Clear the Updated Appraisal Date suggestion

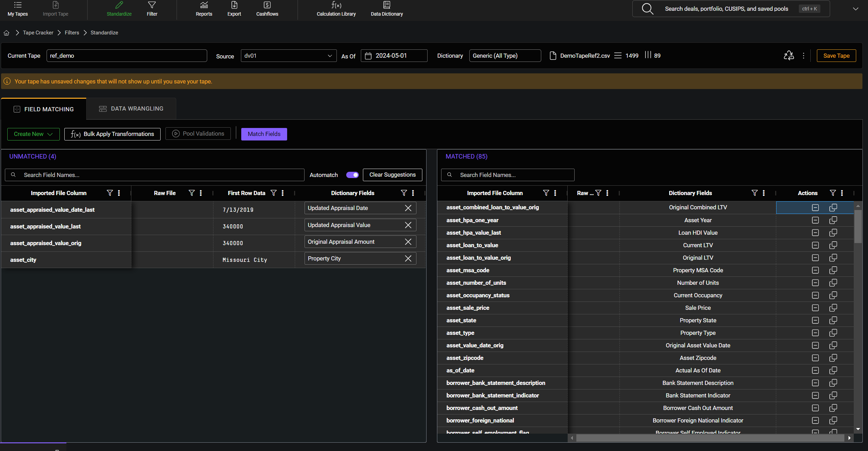[408, 208]
